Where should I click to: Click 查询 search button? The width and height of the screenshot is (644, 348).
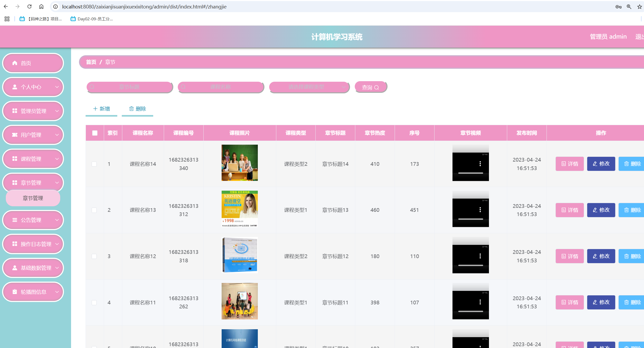point(371,87)
